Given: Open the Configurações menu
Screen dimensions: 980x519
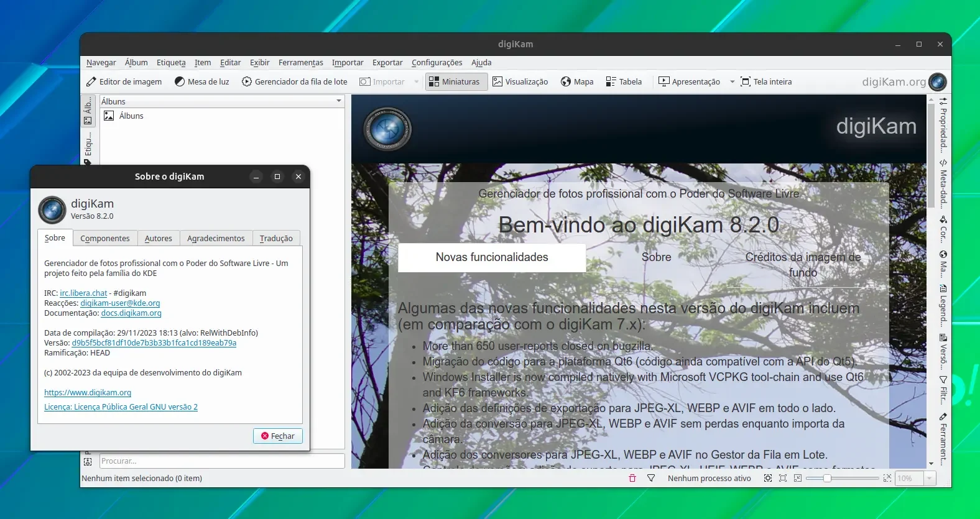Looking at the screenshot, I should (437, 63).
